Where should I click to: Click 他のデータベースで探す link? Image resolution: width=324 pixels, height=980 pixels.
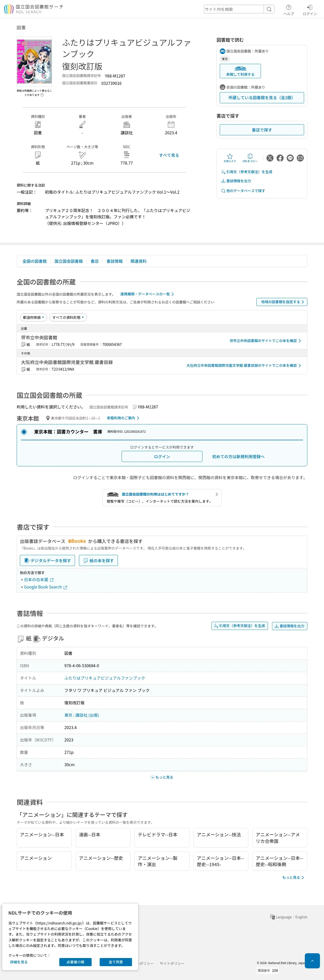tap(243, 191)
